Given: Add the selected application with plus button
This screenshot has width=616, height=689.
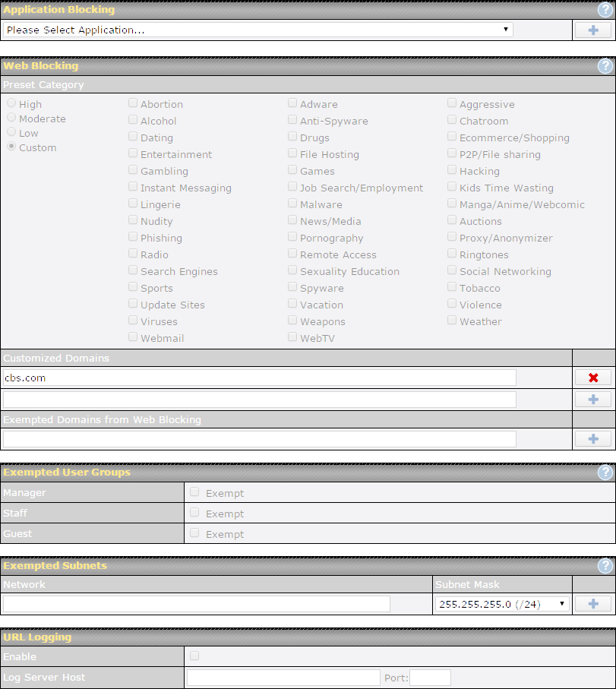Looking at the screenshot, I should click(593, 30).
